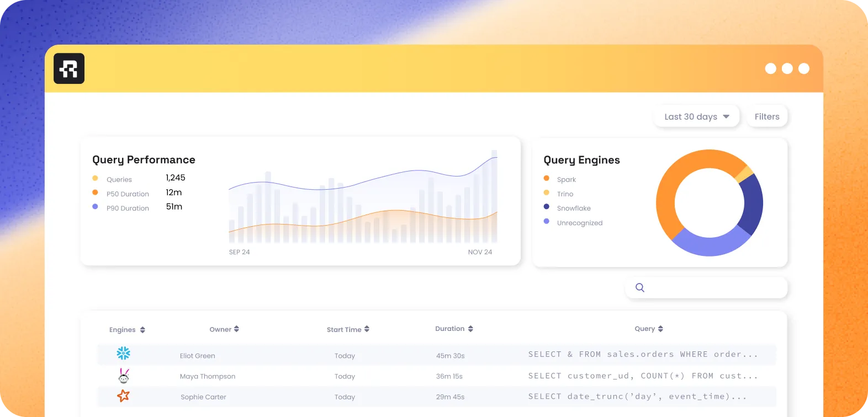Click the light purple Unrecognized donut segment
The height and width of the screenshot is (417, 868).
pos(711,246)
